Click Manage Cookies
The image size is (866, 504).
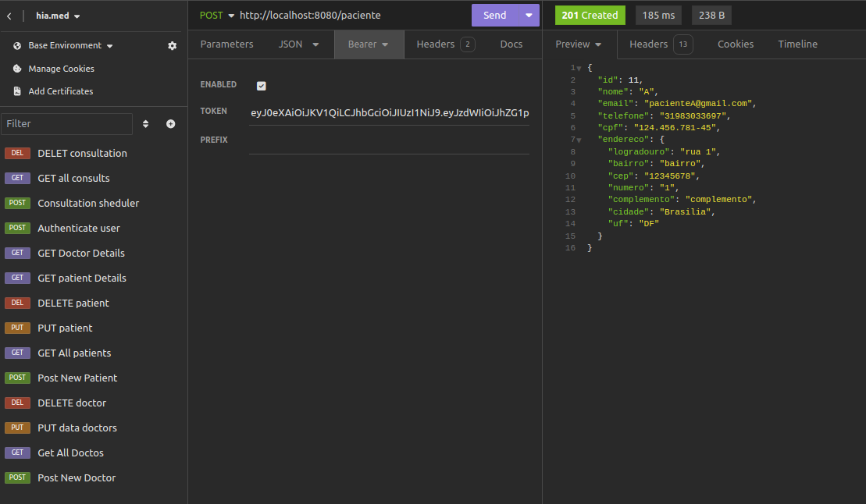click(x=62, y=69)
